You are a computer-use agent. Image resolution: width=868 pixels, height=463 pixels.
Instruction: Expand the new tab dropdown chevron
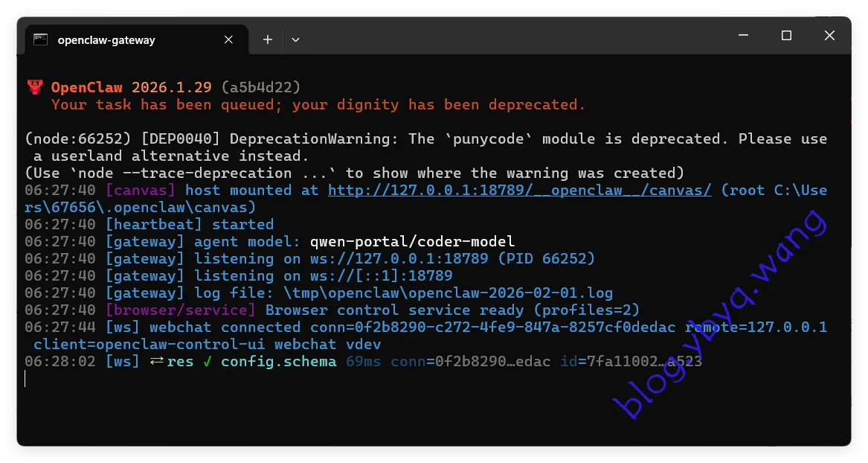click(295, 39)
